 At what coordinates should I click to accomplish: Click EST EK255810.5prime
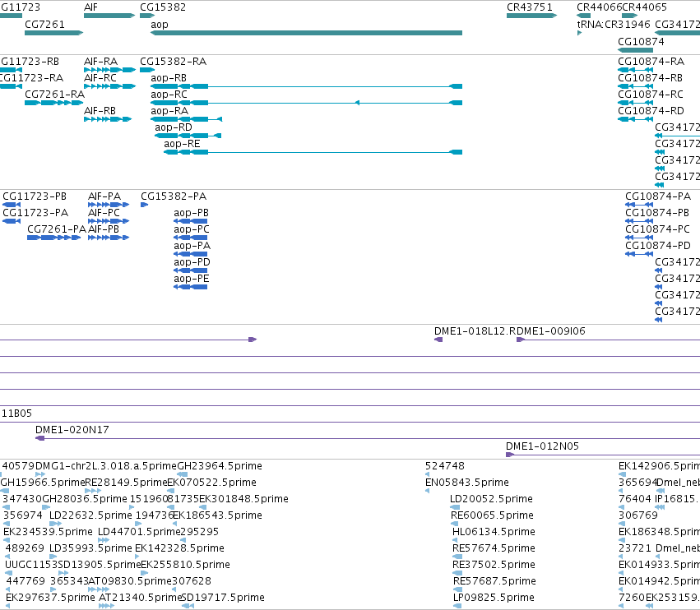(x=144, y=573)
